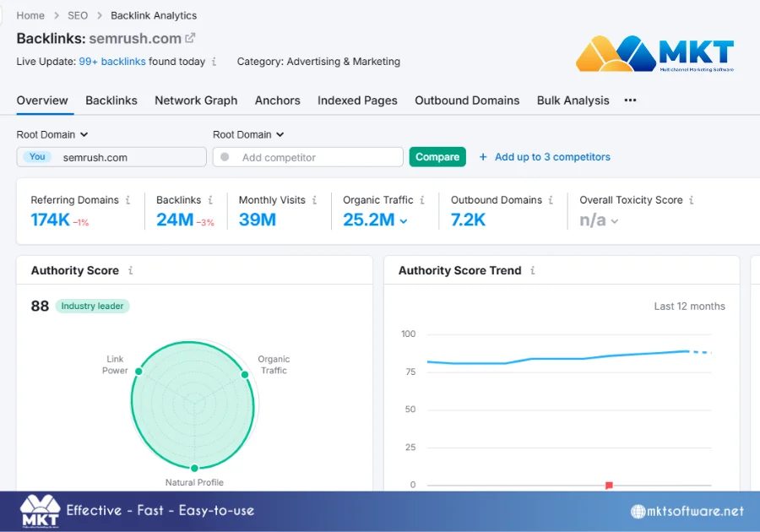The width and height of the screenshot is (760, 532).
Task: Expand the Organic Traffic 25.2M chevron
Action: click(x=404, y=221)
